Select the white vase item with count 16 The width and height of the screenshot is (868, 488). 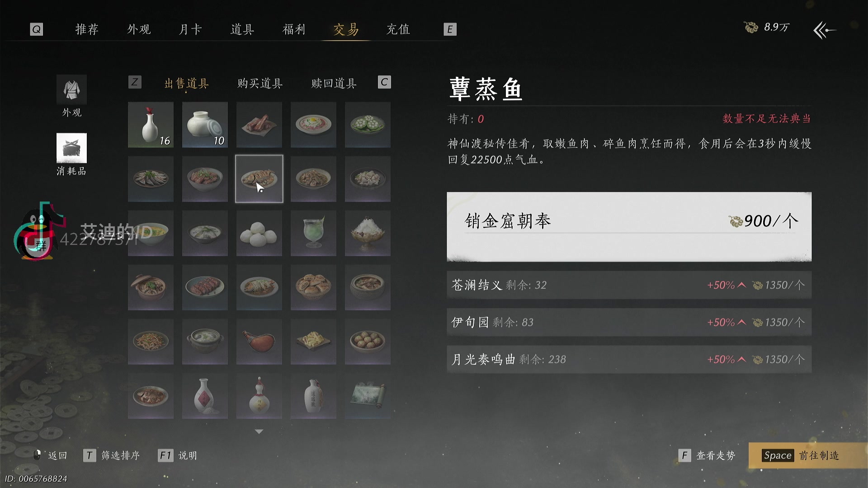[151, 125]
